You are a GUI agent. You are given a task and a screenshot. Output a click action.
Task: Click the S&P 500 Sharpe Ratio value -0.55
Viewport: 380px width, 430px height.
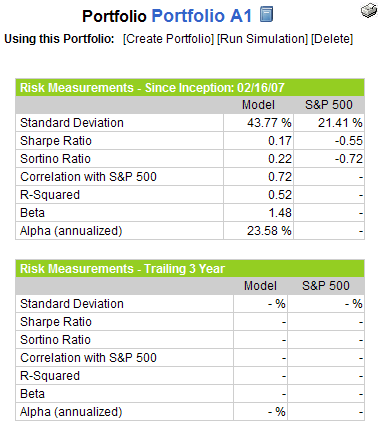349,141
